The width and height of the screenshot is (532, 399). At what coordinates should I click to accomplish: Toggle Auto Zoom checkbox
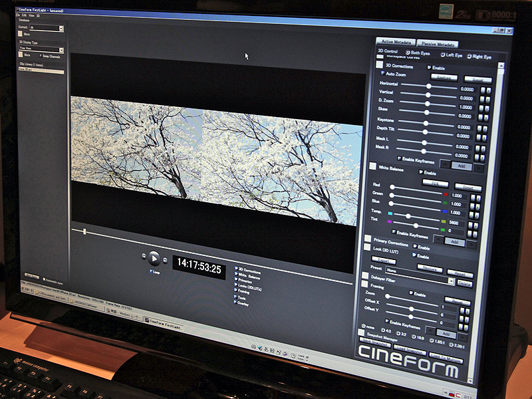(x=383, y=73)
